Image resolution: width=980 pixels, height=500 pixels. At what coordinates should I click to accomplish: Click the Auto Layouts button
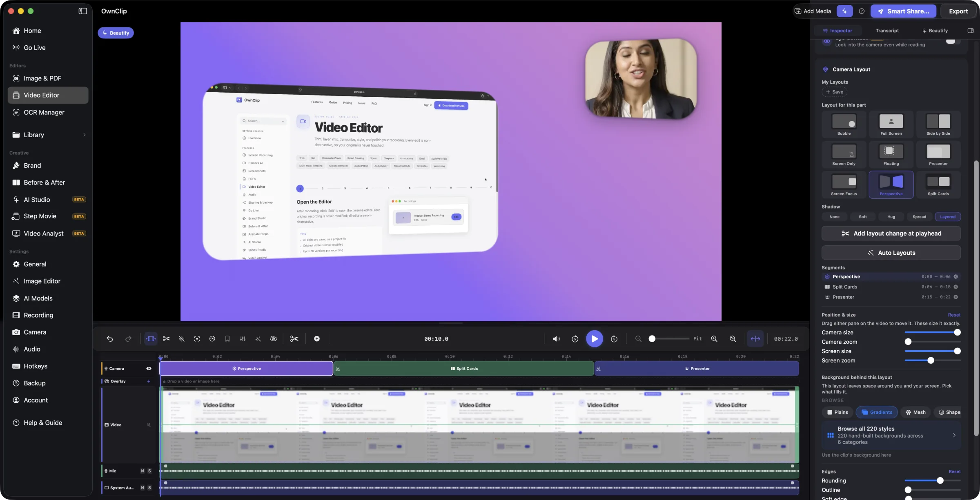891,253
